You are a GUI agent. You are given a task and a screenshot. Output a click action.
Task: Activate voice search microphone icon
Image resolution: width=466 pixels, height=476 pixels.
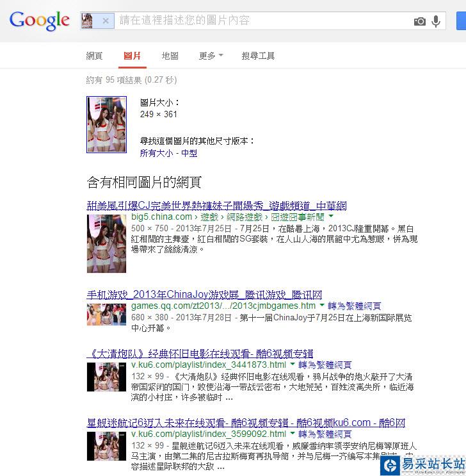pyautogui.click(x=436, y=21)
